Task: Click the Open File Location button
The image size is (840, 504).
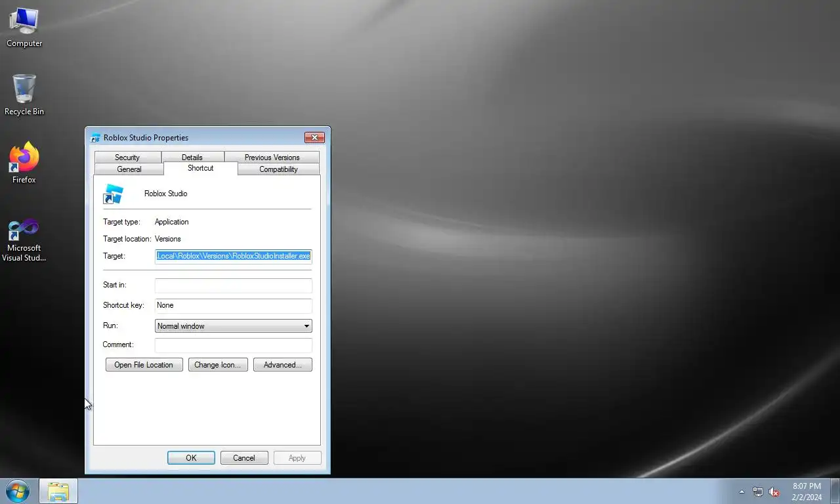Action: [x=144, y=365]
